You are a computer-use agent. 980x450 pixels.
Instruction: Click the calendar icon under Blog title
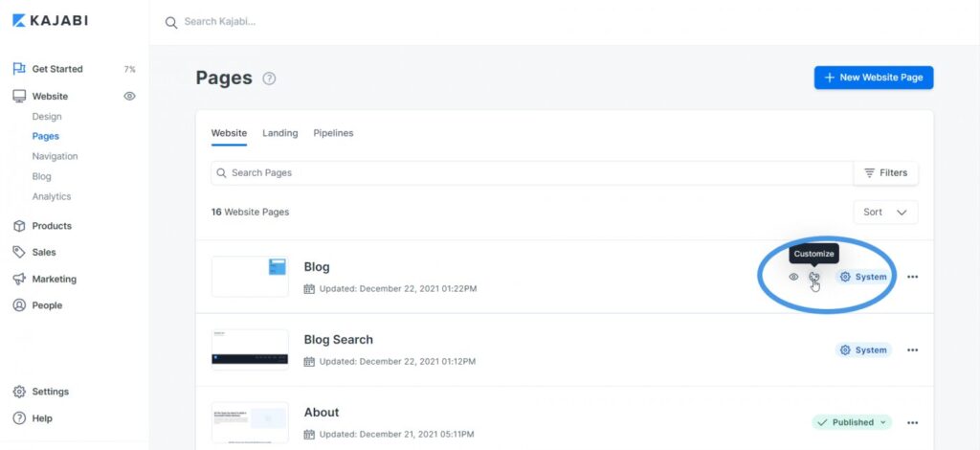tap(309, 289)
